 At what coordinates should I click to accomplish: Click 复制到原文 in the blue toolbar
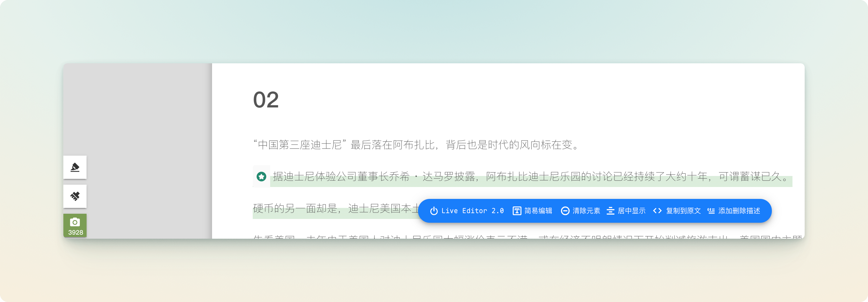click(677, 211)
